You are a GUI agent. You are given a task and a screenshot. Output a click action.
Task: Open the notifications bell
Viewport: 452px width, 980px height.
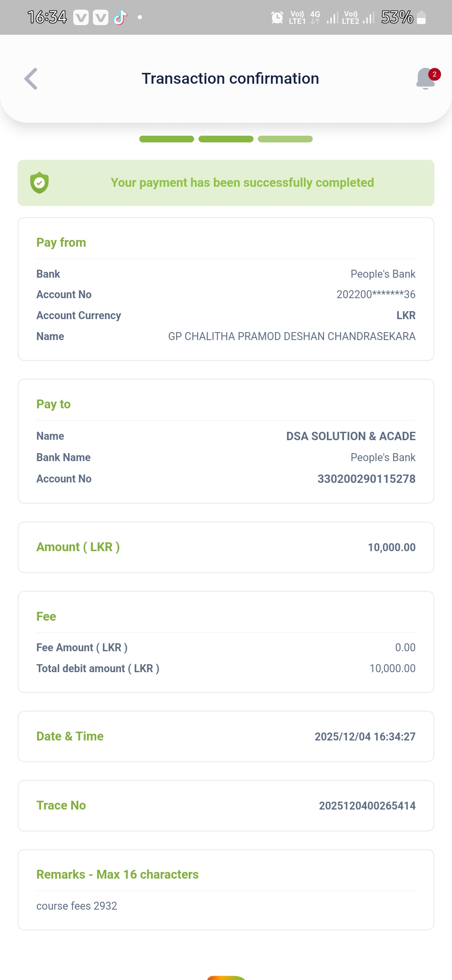click(x=425, y=79)
